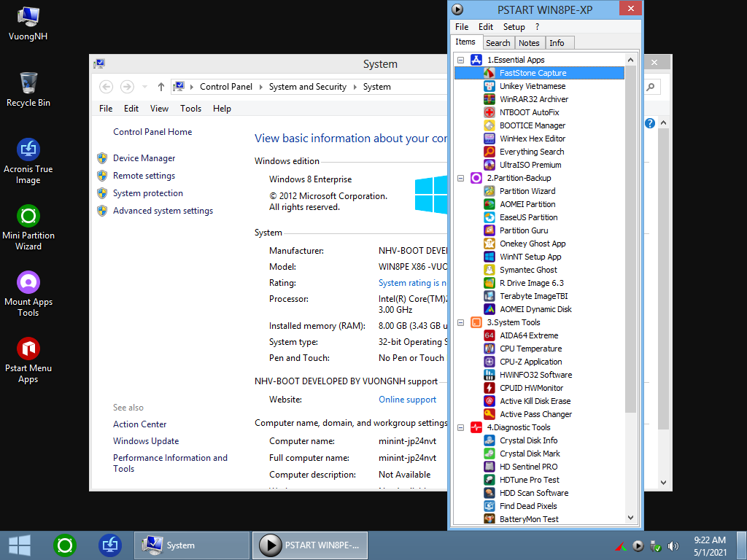Open Unikey Vietnamese item icon
Image resolution: width=747 pixels, height=560 pixels.
pyautogui.click(x=489, y=86)
